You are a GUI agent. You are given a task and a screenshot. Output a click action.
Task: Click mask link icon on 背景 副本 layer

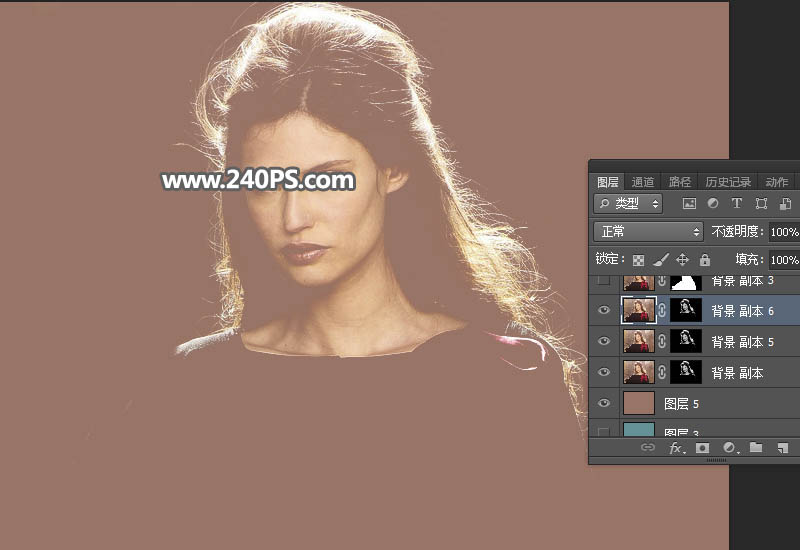[662, 372]
